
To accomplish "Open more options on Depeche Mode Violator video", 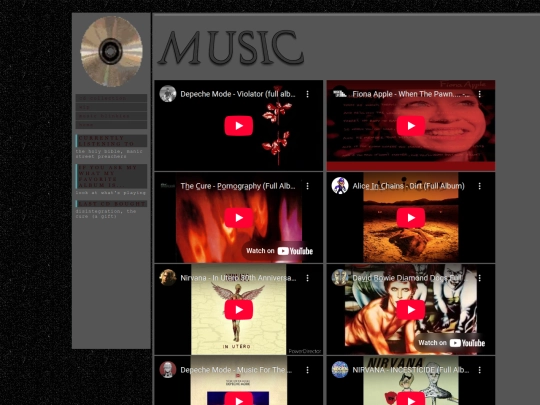I will 308,94.
